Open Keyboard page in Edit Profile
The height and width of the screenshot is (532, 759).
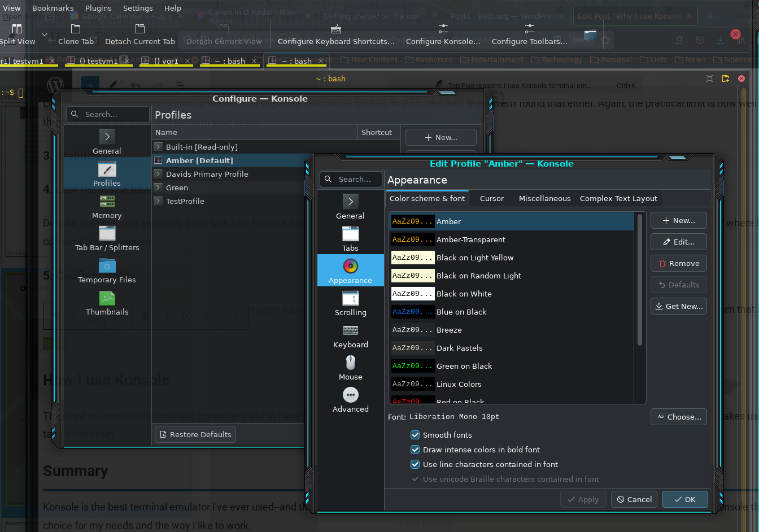(x=350, y=335)
